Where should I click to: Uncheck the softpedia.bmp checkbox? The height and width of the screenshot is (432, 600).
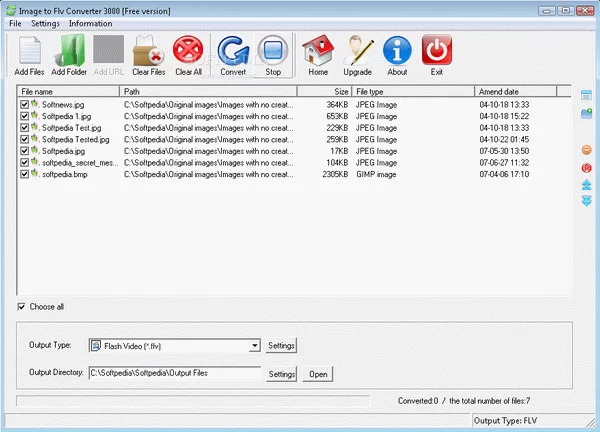pyautogui.click(x=24, y=174)
